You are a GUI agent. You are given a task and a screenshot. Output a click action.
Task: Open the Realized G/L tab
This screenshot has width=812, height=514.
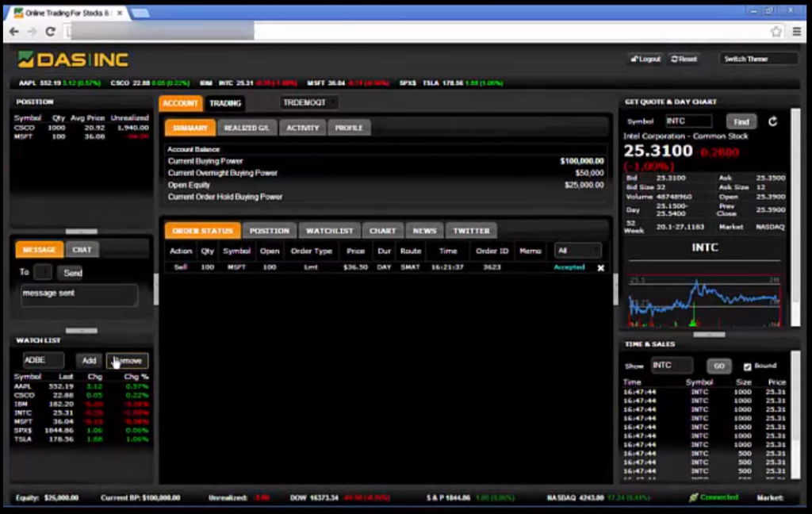pos(247,128)
